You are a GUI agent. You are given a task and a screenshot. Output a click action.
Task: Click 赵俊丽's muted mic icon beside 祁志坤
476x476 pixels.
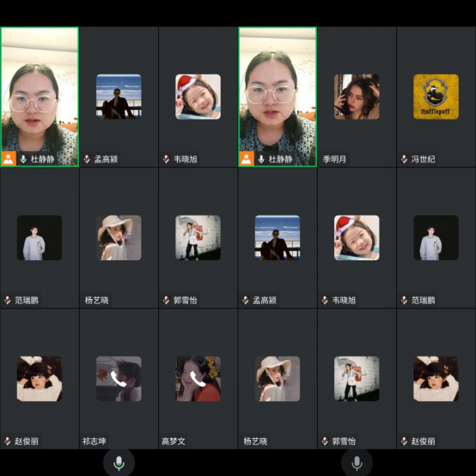(x=8, y=441)
